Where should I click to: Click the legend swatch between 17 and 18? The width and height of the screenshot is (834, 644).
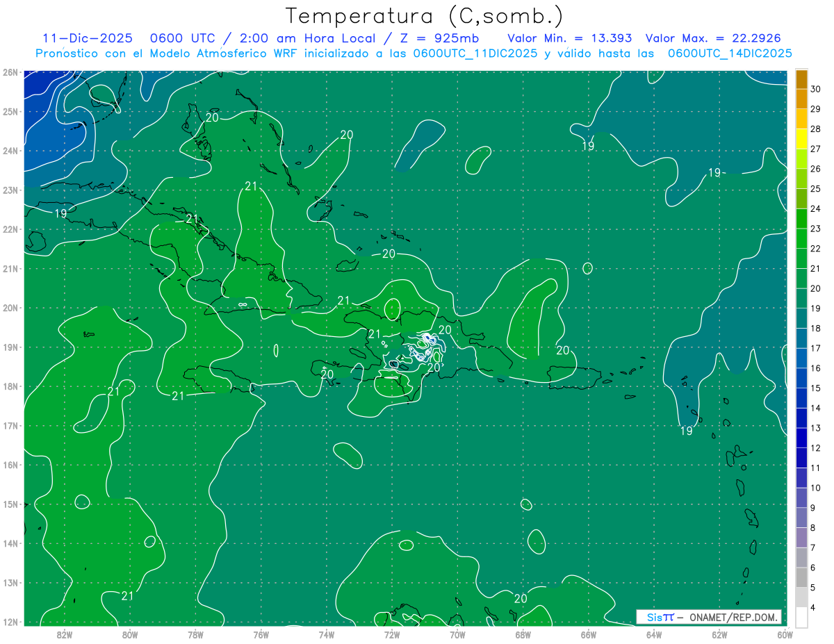click(801, 338)
